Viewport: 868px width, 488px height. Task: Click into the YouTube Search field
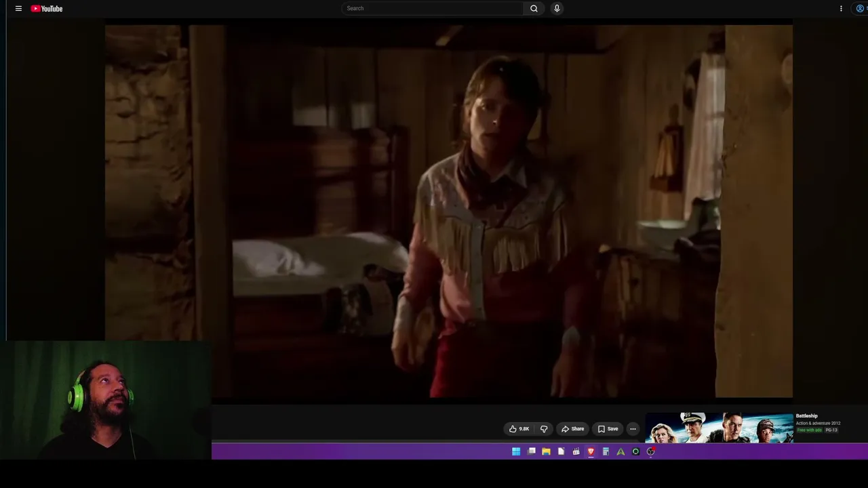pos(433,8)
